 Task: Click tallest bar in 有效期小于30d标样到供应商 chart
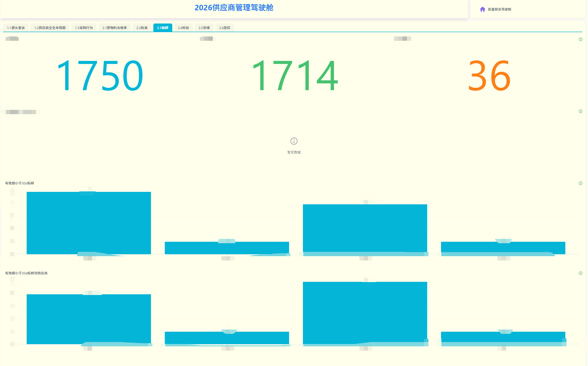[x=365, y=313]
